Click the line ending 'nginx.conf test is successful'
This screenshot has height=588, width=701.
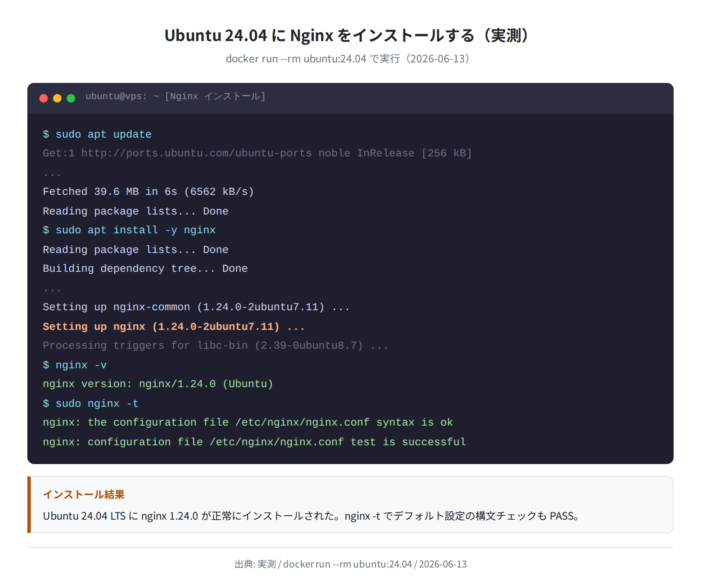point(254,442)
